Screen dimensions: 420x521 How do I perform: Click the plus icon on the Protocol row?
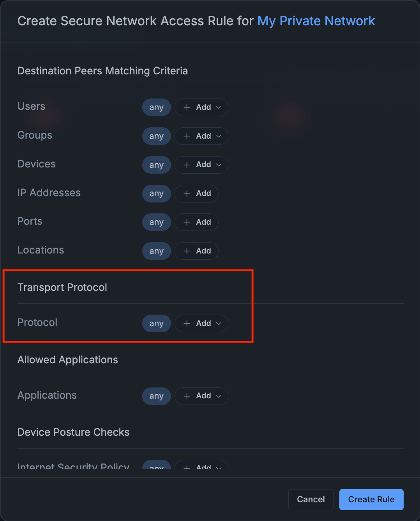click(x=186, y=323)
